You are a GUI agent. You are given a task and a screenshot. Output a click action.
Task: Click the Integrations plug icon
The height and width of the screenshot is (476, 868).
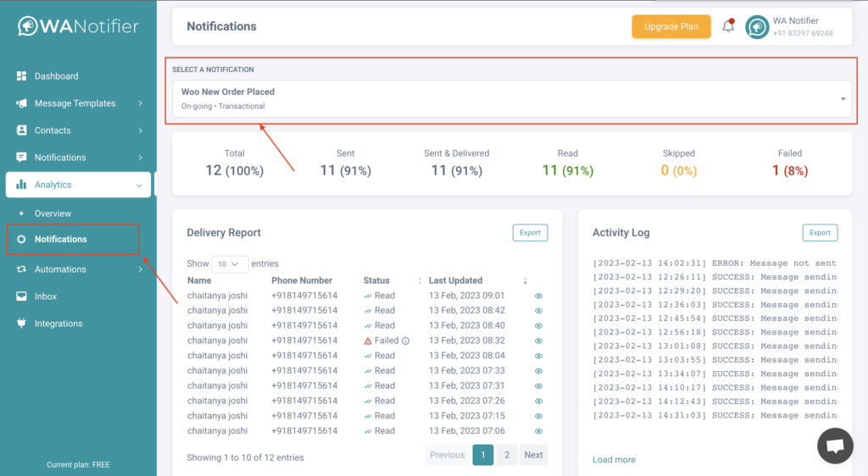21,323
